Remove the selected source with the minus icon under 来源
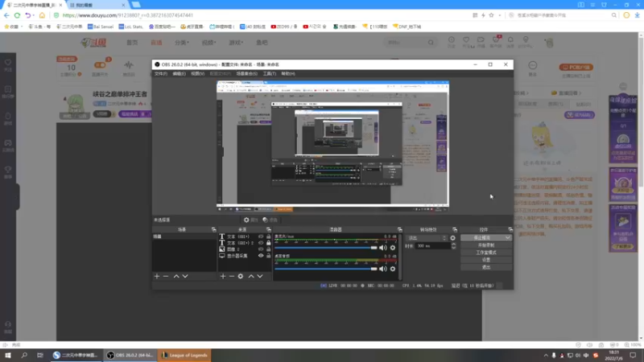This screenshot has width=644, height=362. 232,276
